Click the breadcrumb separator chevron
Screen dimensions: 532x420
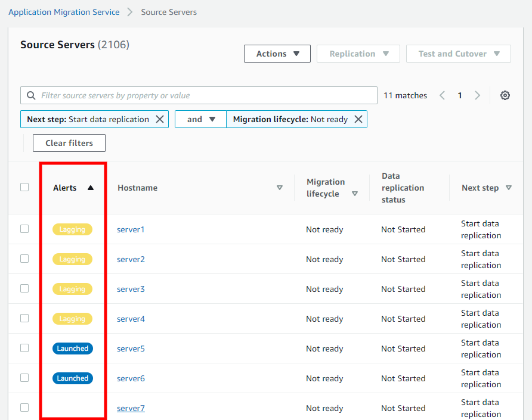click(x=130, y=12)
